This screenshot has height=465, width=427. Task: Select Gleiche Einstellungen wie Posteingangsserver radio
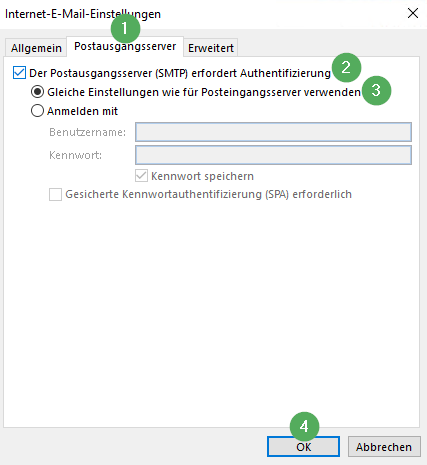(x=37, y=92)
